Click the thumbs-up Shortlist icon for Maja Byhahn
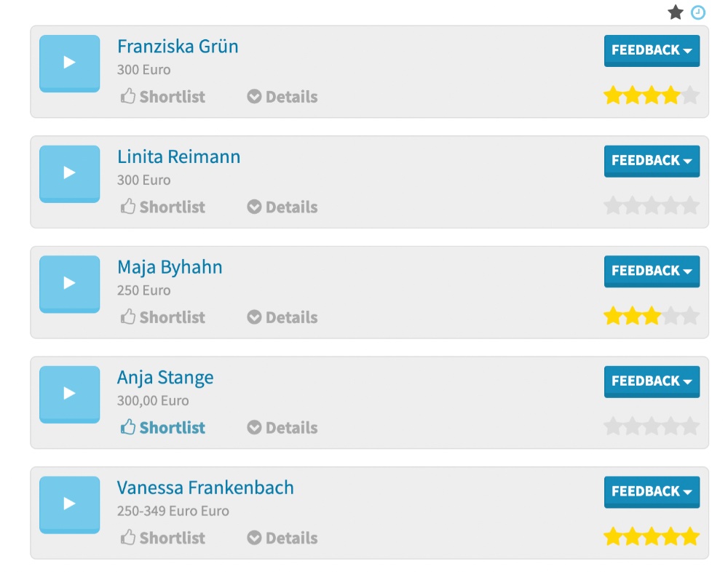728x572 pixels. (x=127, y=316)
